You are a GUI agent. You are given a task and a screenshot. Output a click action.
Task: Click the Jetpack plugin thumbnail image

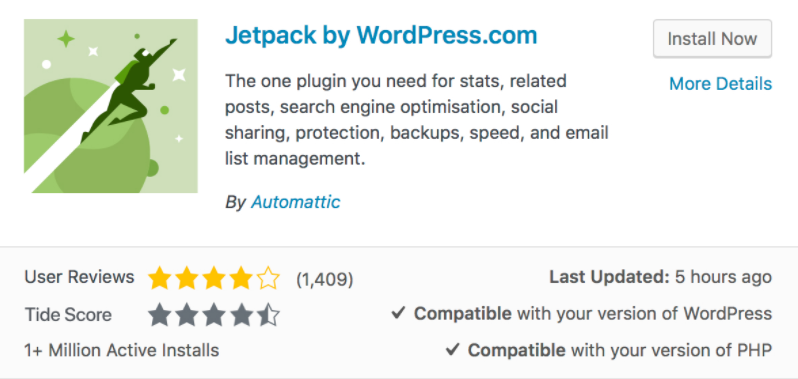[111, 106]
